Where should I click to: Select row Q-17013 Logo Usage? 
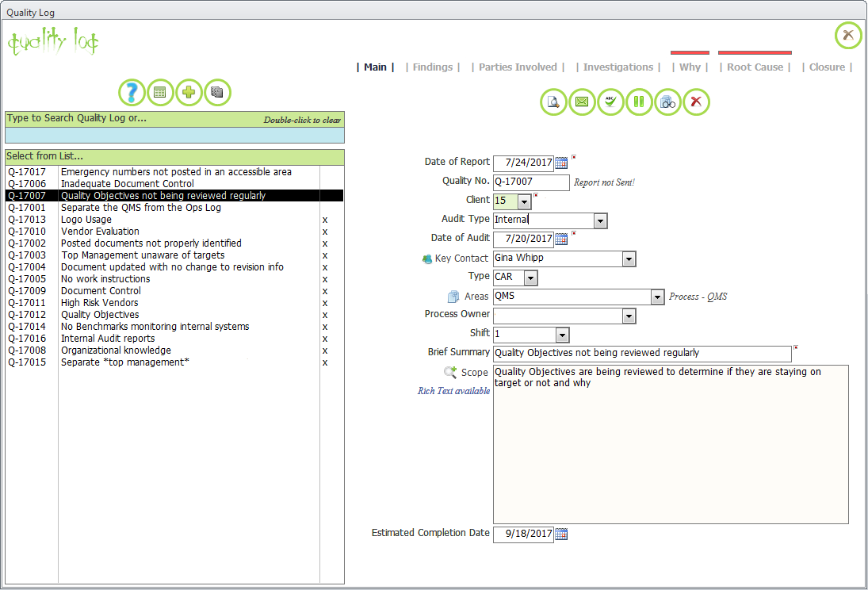(x=174, y=220)
